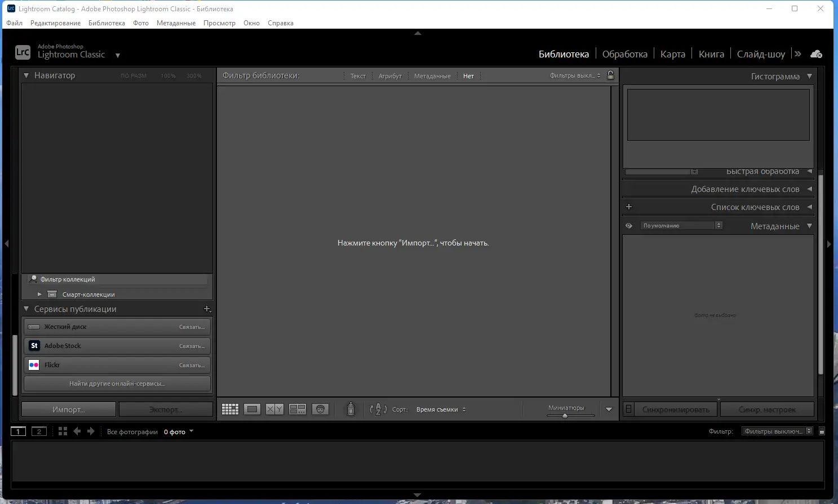Open Compare view with the XY icon
838x504 pixels.
[274, 409]
